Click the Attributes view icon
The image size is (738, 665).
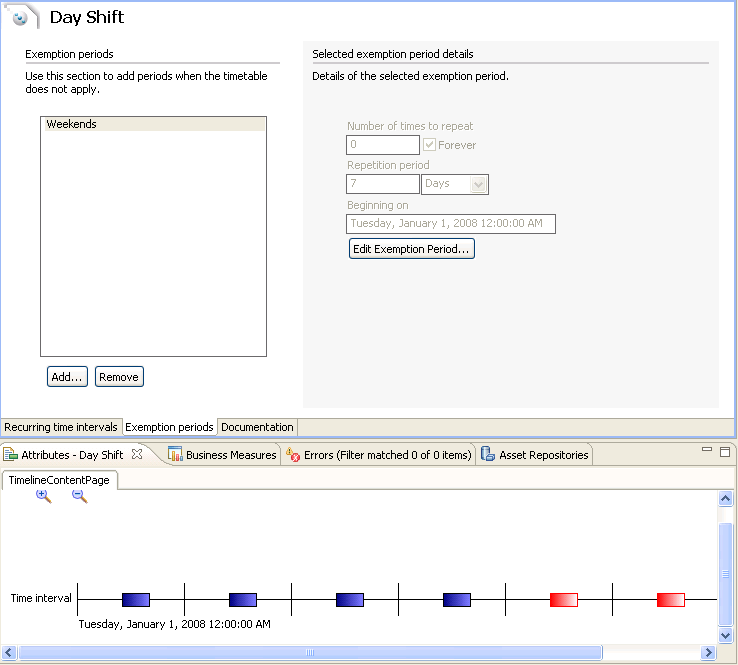(x=11, y=455)
